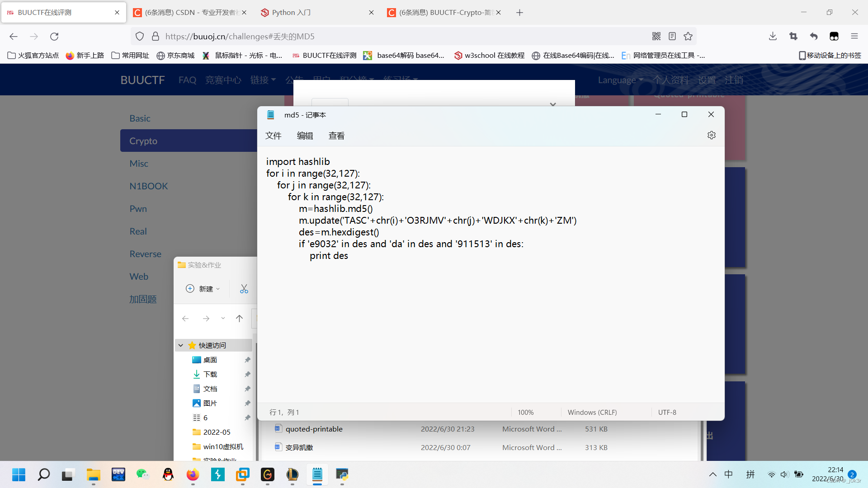
Task: Adjust Notepad zoom showing 100%
Action: pos(526,412)
